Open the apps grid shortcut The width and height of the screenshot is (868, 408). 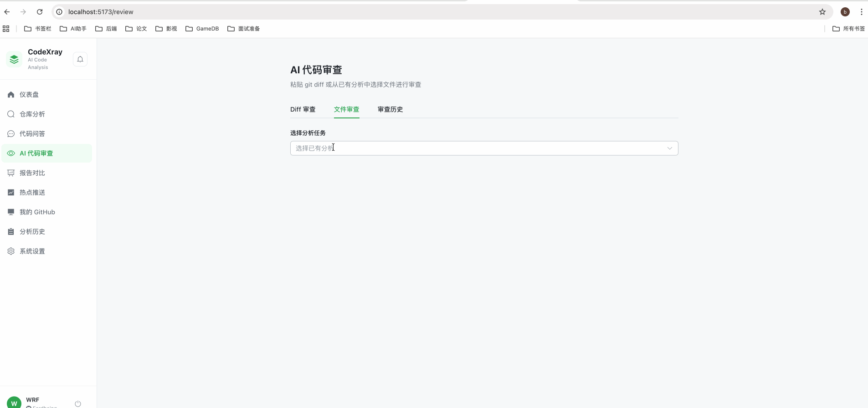[6, 29]
